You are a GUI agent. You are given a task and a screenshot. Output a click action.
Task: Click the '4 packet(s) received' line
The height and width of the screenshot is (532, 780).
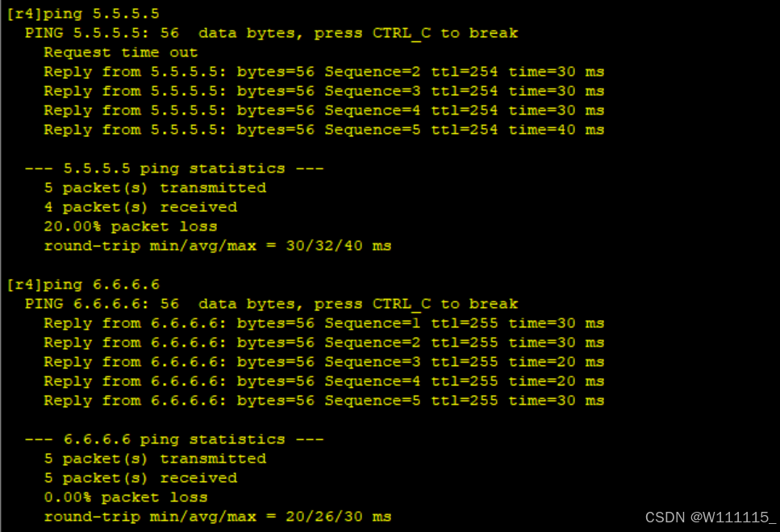point(140,207)
